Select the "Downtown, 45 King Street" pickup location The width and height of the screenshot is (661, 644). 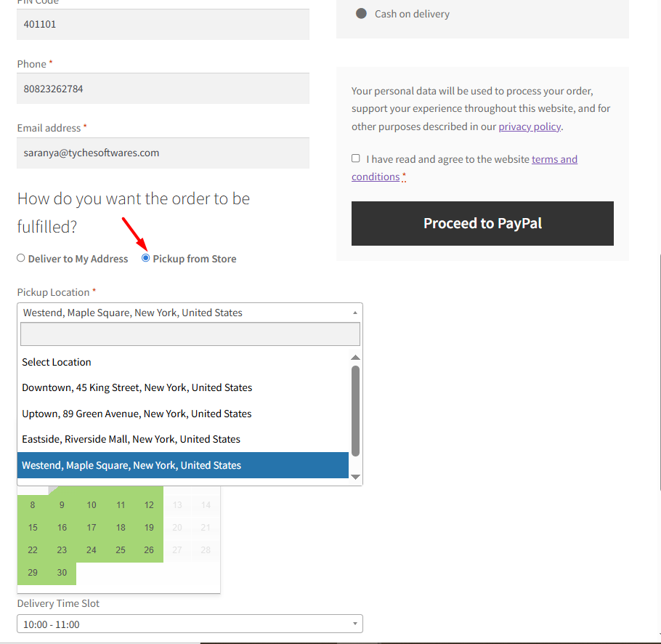tap(137, 387)
